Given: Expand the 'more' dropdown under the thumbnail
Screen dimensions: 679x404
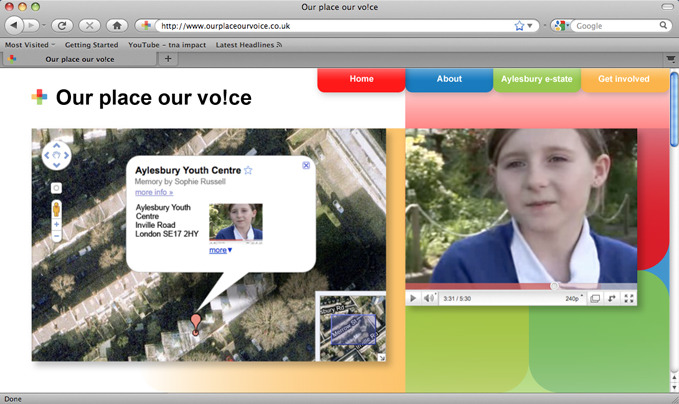Looking at the screenshot, I should click(221, 250).
